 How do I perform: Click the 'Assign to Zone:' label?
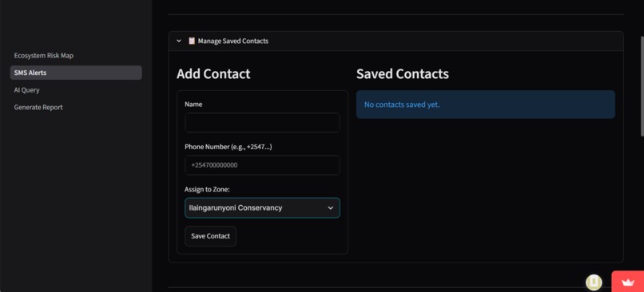click(207, 189)
